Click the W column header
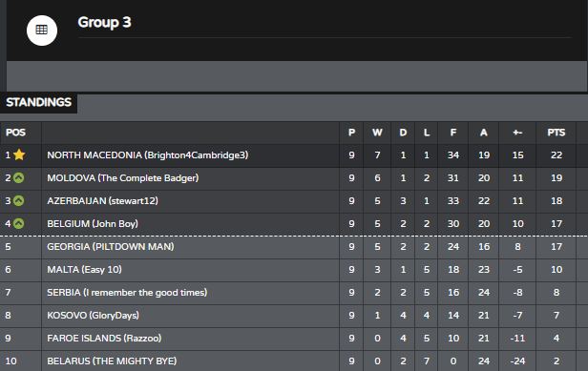Viewport: 588px width, 371px height. pyautogui.click(x=377, y=133)
